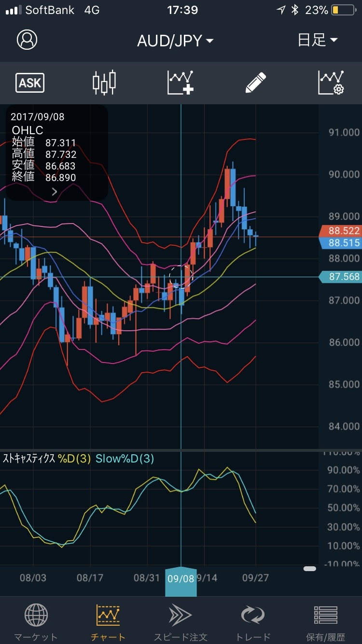362x644 pixels.
Task: Open the 保有/履歴 tab
Action: pos(326,623)
